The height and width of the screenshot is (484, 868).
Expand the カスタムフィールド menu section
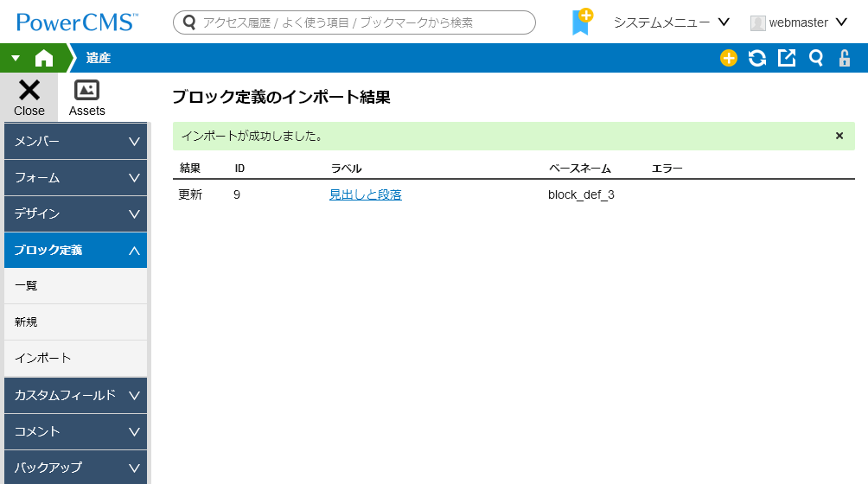coord(76,395)
